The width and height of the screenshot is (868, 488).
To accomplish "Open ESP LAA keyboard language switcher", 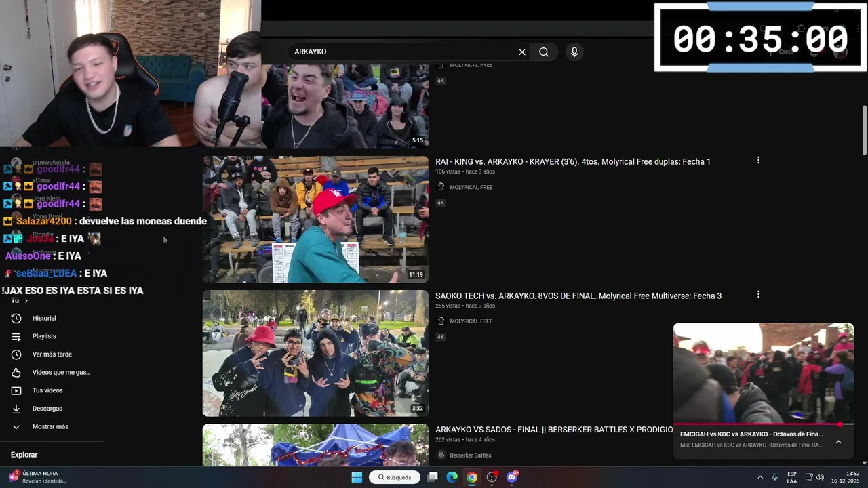I will pyautogui.click(x=792, y=477).
